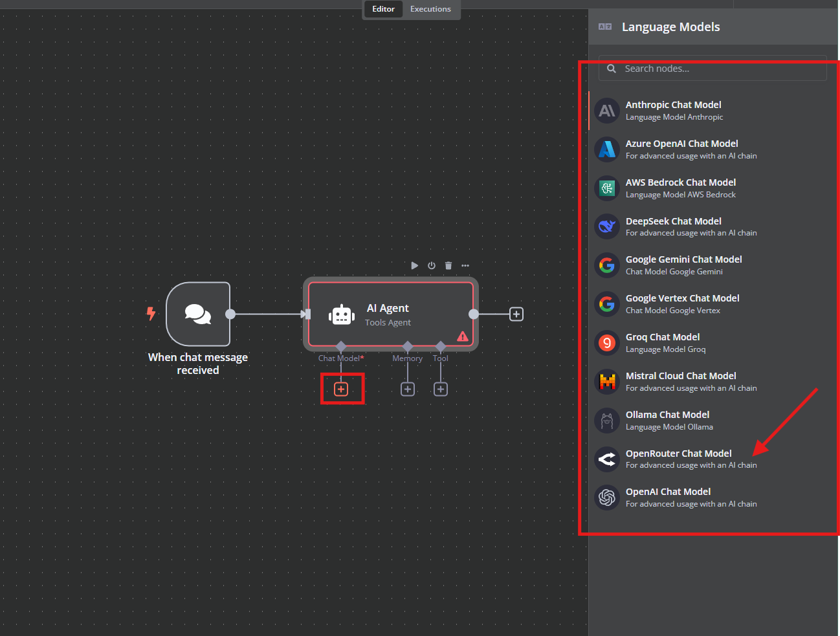Click the Anthropic logo icon
Viewport: 840px width, 636px height.
click(607, 111)
